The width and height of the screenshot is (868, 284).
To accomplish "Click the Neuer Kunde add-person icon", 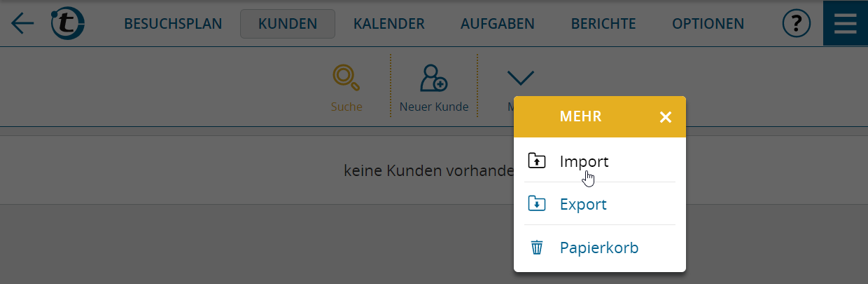I will (433, 78).
